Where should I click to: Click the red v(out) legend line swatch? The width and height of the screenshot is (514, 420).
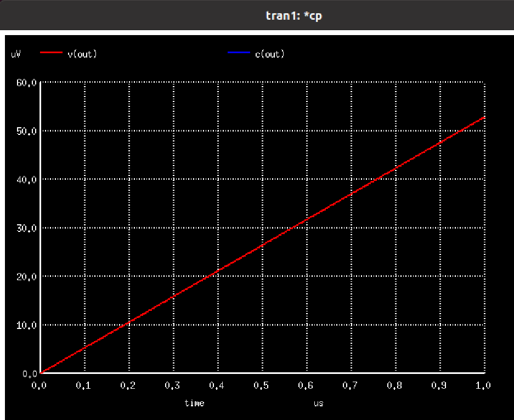51,52
